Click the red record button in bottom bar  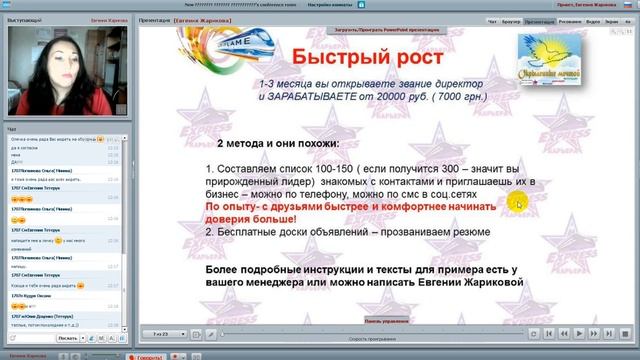[175, 357]
